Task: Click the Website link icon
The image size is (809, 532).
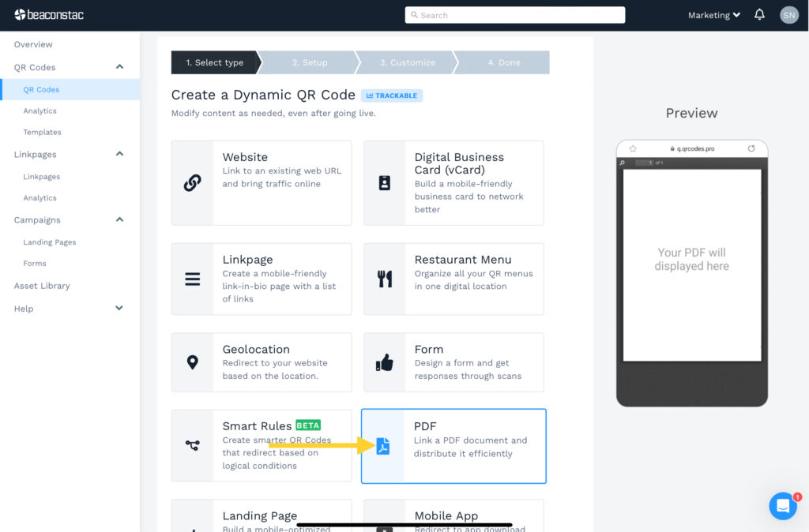Action: point(192,182)
